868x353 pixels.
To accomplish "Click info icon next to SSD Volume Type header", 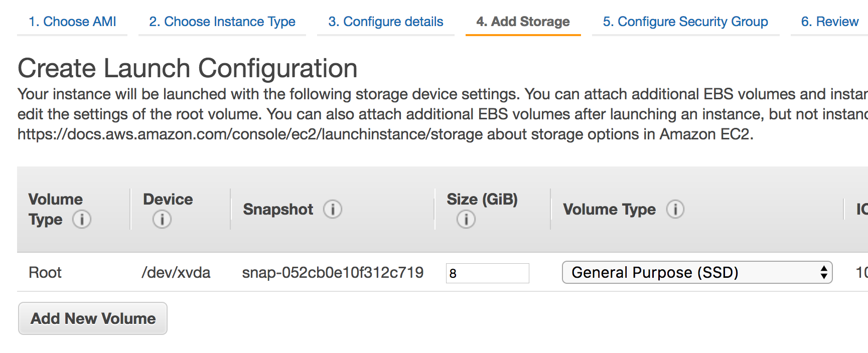I will (x=675, y=209).
